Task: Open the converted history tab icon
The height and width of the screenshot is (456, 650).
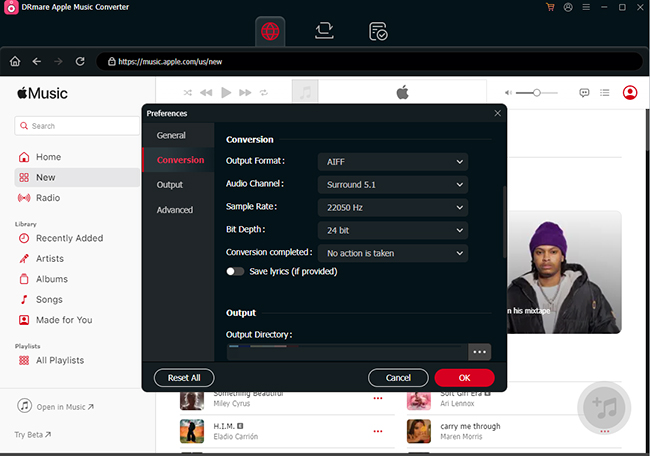Action: click(x=378, y=32)
